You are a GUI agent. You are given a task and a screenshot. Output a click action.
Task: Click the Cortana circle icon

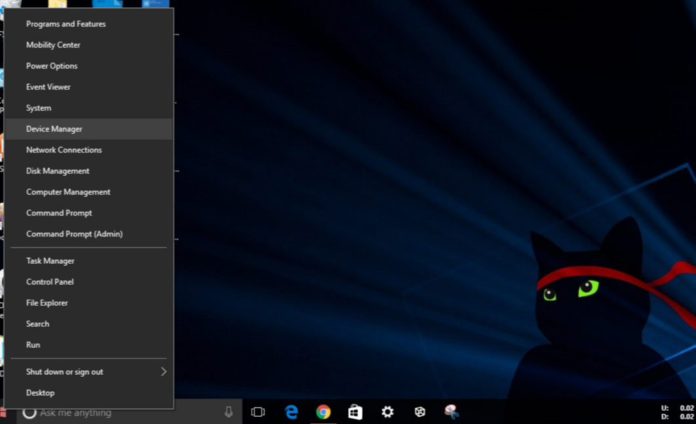tap(29, 412)
